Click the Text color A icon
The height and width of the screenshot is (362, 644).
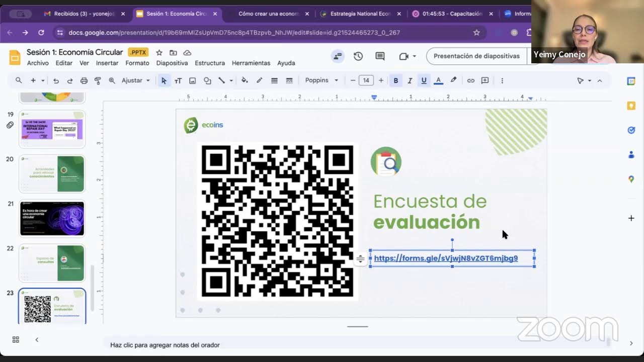[x=438, y=80]
